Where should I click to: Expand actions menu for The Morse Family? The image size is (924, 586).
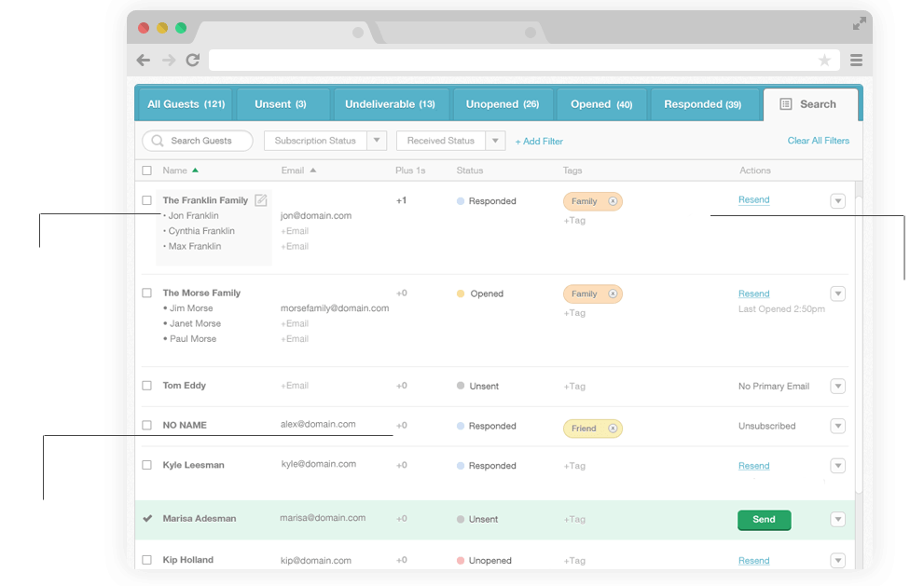[838, 293]
